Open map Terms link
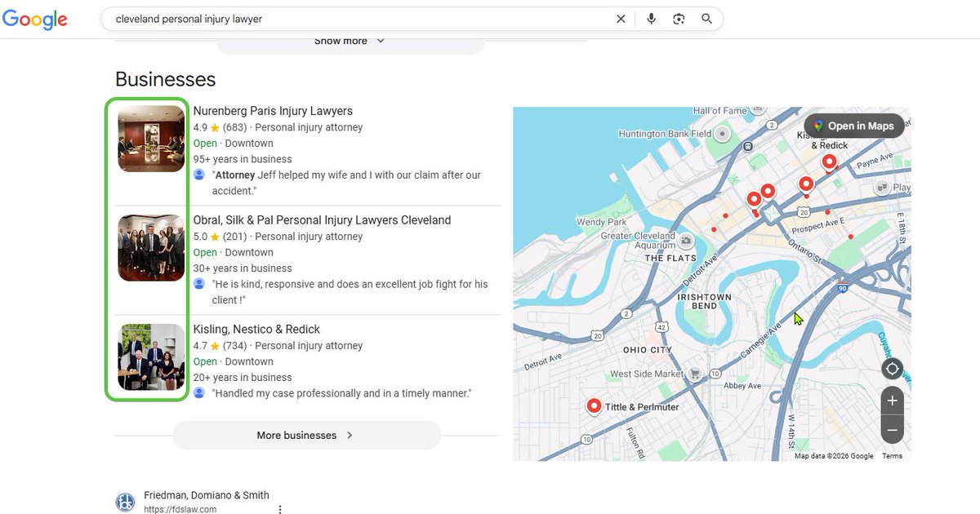 point(892,456)
